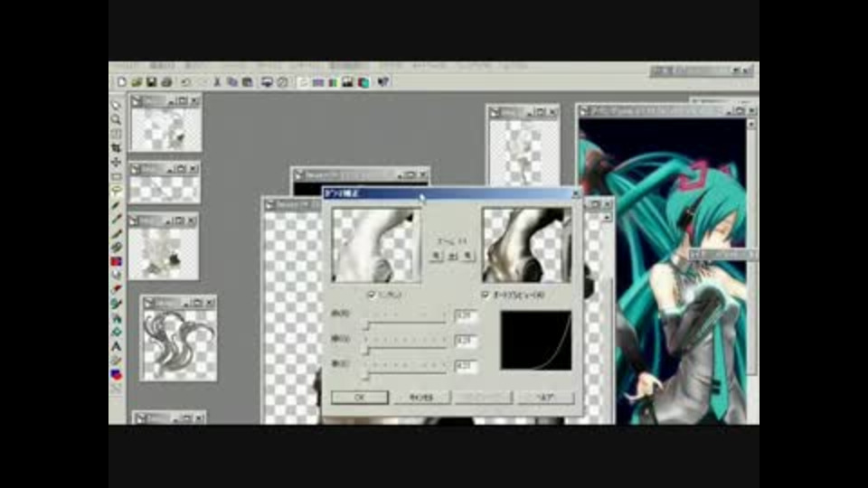Viewport: 868px width, 488px height.
Task: Click the Print icon in the toolbar
Action: 166,82
